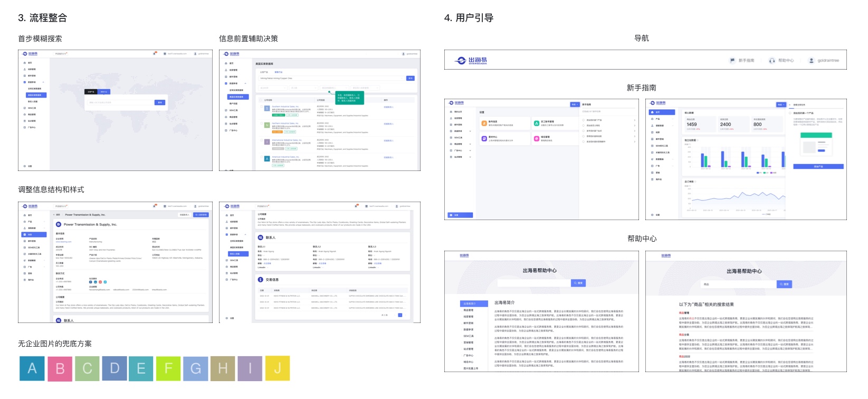Click the blue 搜索 button in empty help center
This screenshot has height=399, width=868.
(578, 283)
